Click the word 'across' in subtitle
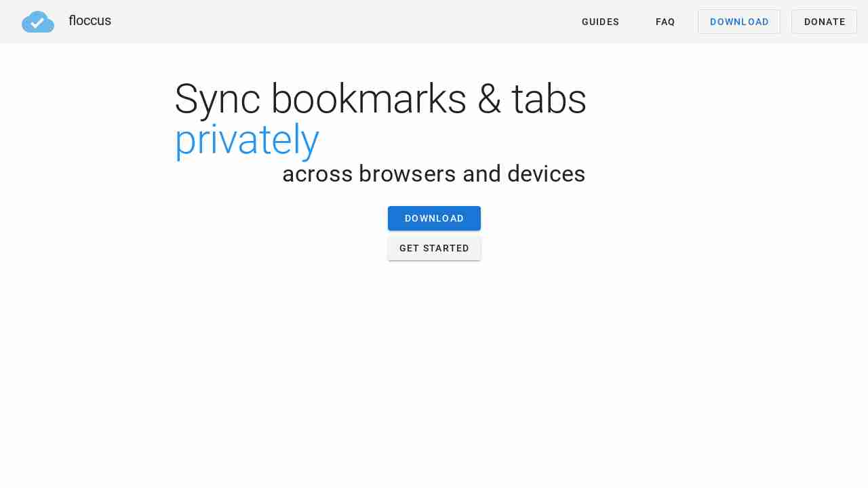 (x=317, y=174)
